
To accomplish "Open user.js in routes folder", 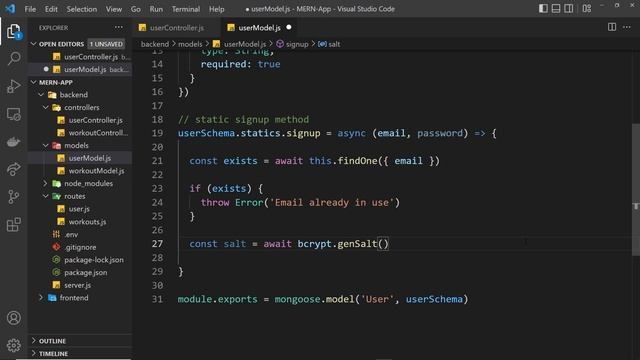I will (80, 209).
